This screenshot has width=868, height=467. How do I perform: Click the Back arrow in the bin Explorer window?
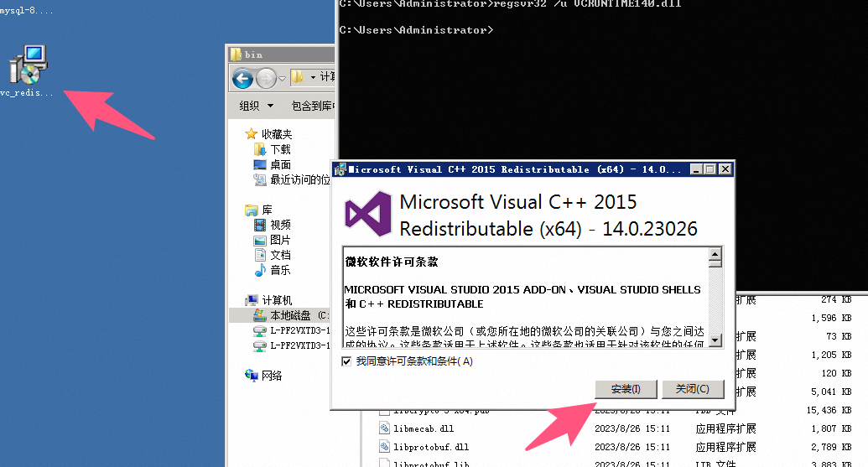pyautogui.click(x=242, y=79)
